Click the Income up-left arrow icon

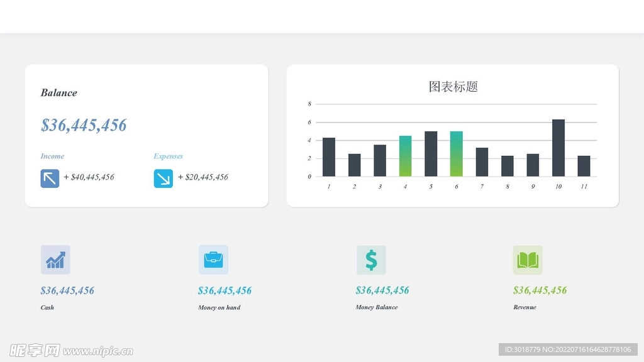(x=50, y=178)
